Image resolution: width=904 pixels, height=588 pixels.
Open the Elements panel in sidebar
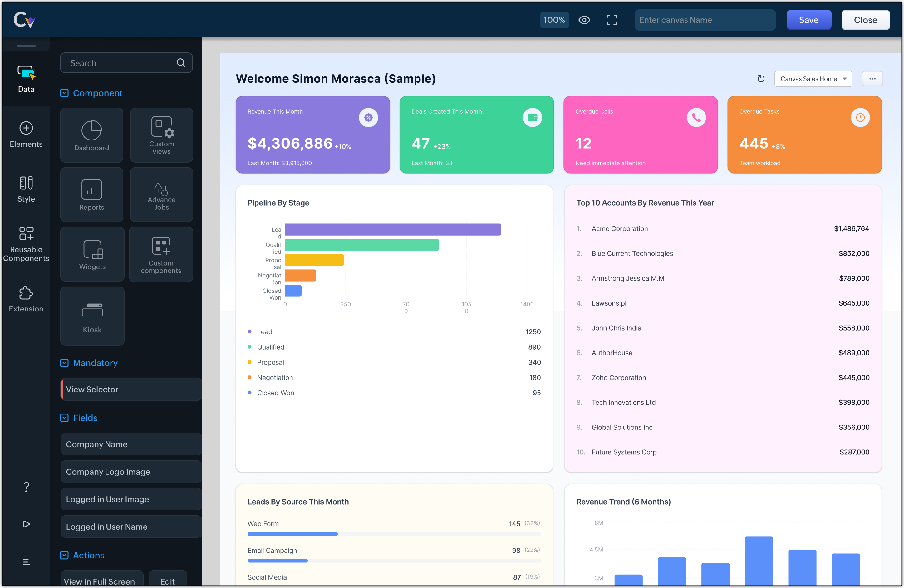[26, 134]
